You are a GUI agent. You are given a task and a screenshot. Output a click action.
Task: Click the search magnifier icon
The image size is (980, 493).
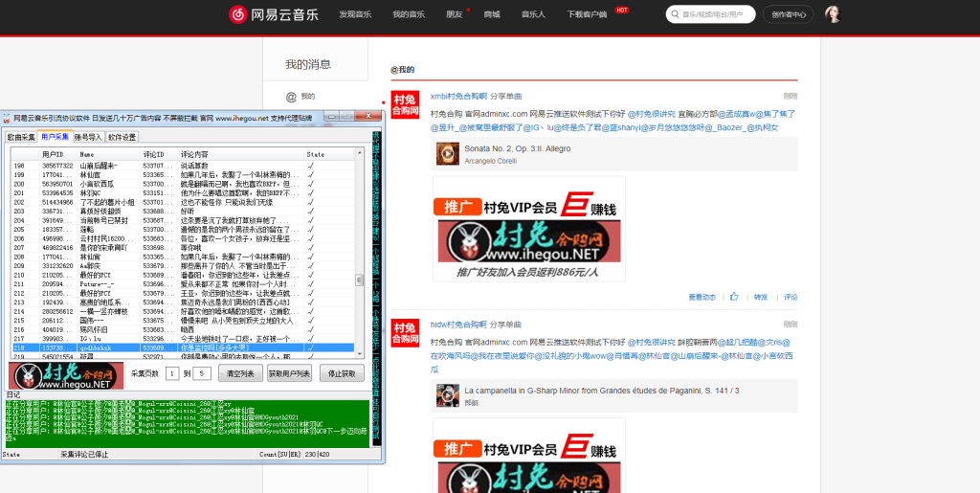point(675,13)
